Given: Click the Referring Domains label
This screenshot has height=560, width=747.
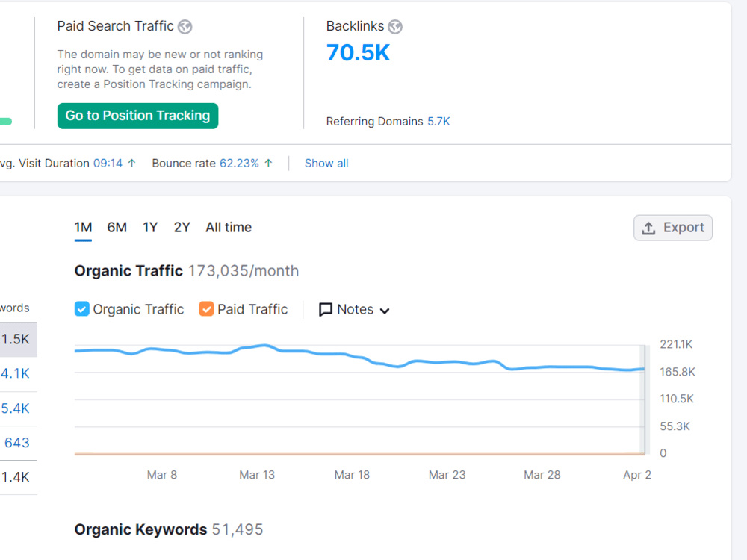Looking at the screenshot, I should (374, 122).
